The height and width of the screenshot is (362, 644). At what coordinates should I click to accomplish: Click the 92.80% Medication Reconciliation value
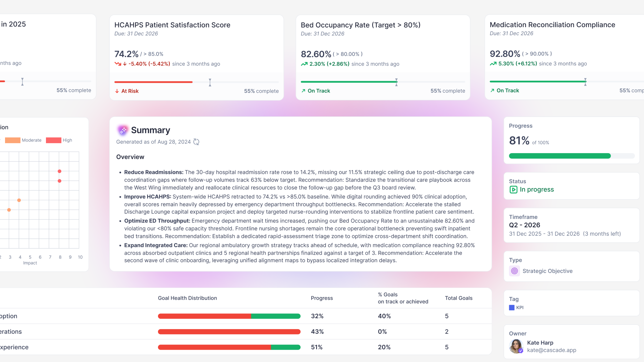(x=505, y=54)
